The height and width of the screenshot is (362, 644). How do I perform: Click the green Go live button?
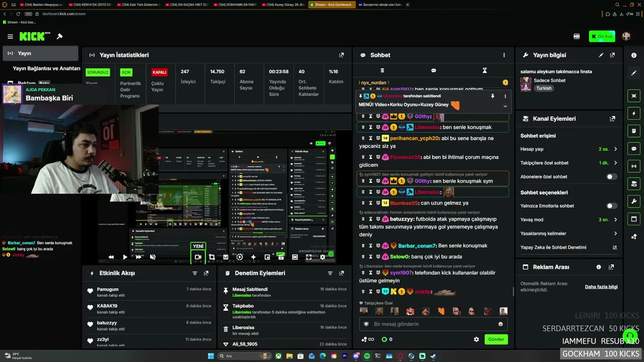[x=602, y=36]
